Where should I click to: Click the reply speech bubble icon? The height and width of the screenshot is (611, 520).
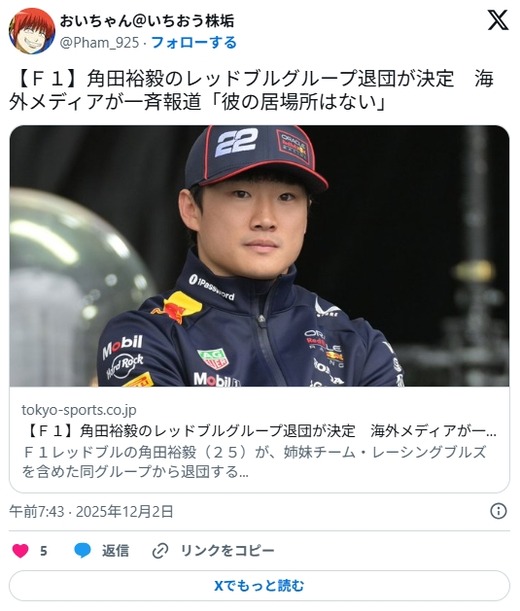(x=83, y=551)
